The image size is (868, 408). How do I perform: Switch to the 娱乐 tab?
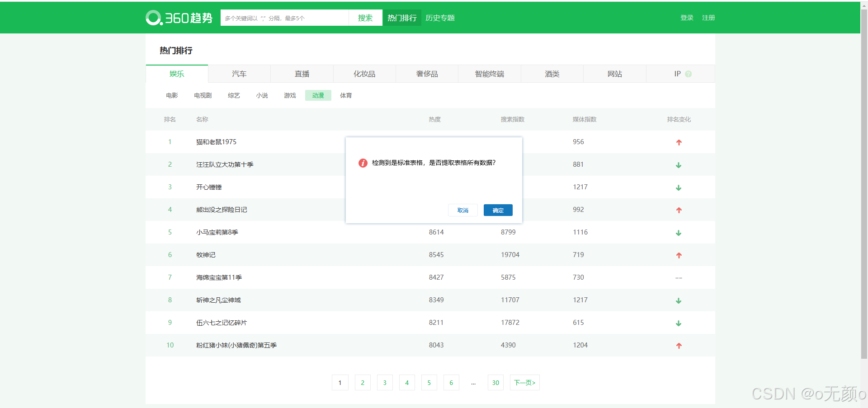pos(177,74)
